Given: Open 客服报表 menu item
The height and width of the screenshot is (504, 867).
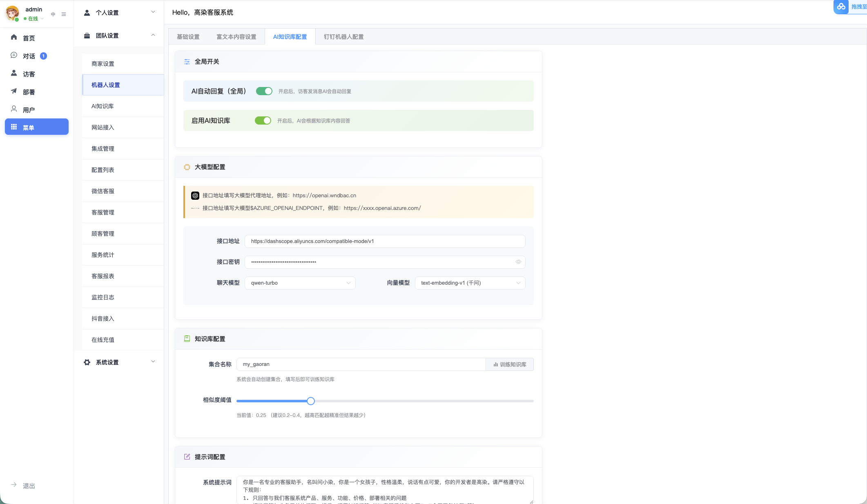Looking at the screenshot, I should (123, 276).
